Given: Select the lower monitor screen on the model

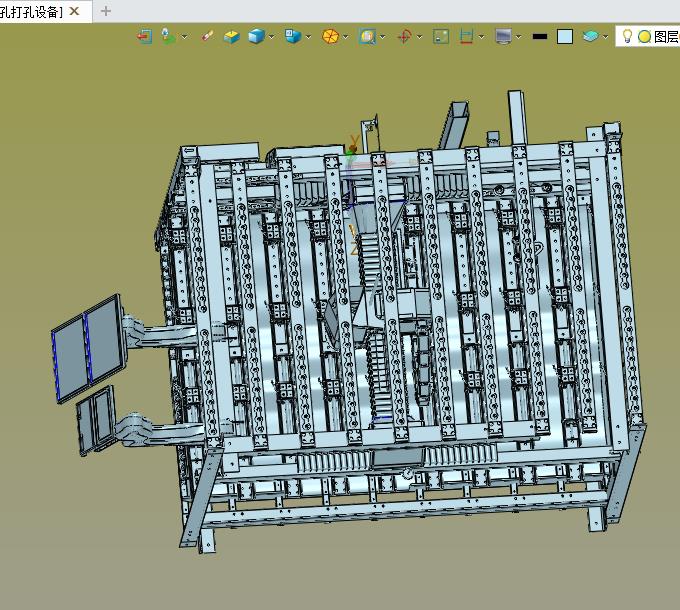Looking at the screenshot, I should click(96, 420).
